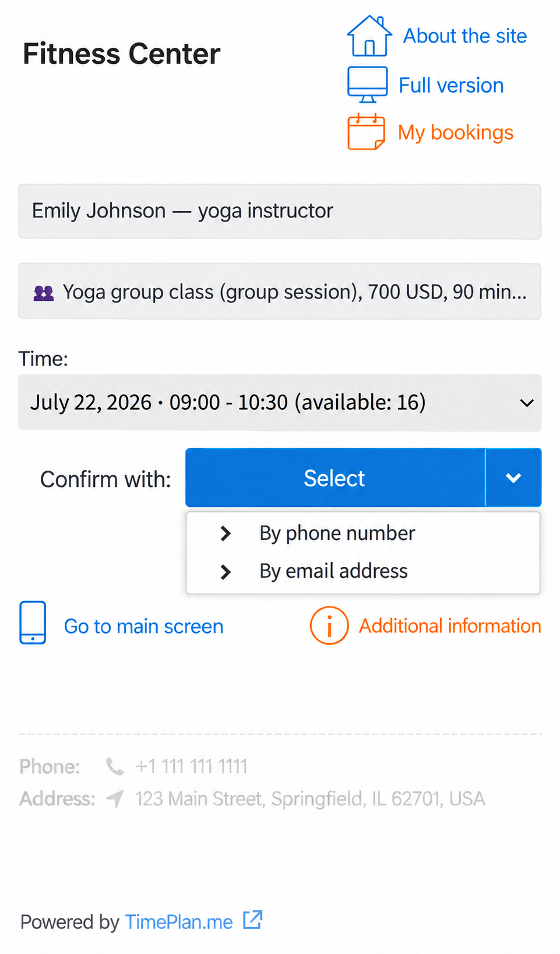Screen dimensions: 560x954
Task: Click the Time: label
Action: 43,359
